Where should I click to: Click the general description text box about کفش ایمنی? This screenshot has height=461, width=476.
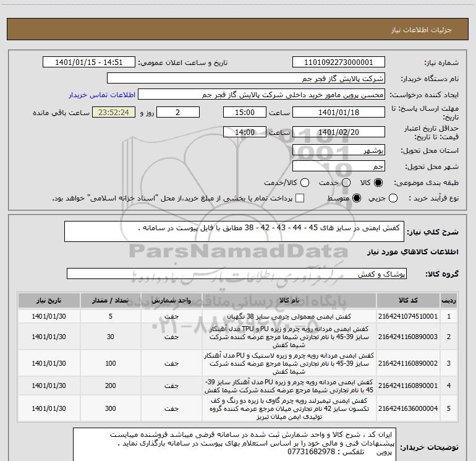click(234, 231)
